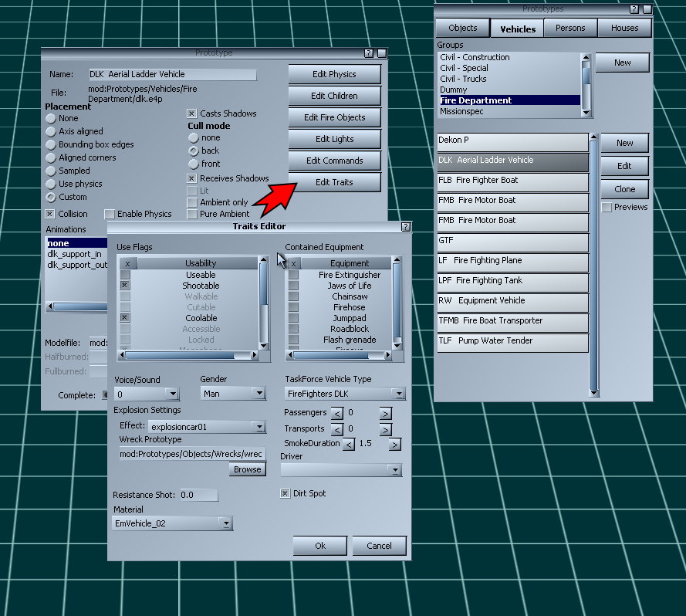The image size is (686, 616).
Task: Enable the Previews checkbox
Action: (607, 207)
